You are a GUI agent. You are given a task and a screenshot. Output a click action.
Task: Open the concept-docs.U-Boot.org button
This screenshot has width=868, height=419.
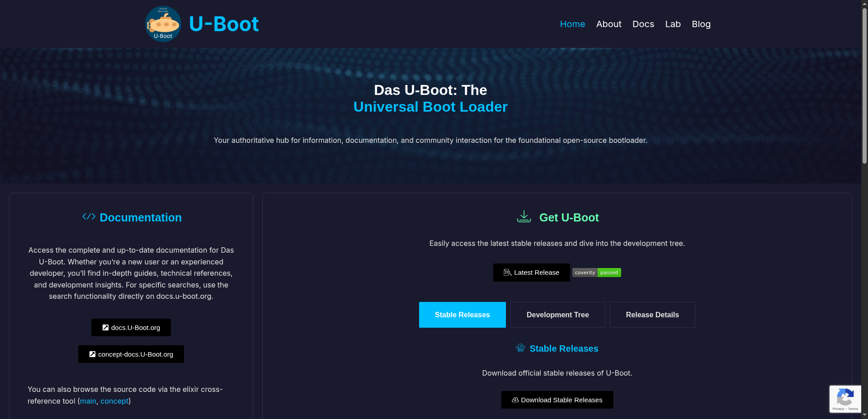click(x=131, y=354)
